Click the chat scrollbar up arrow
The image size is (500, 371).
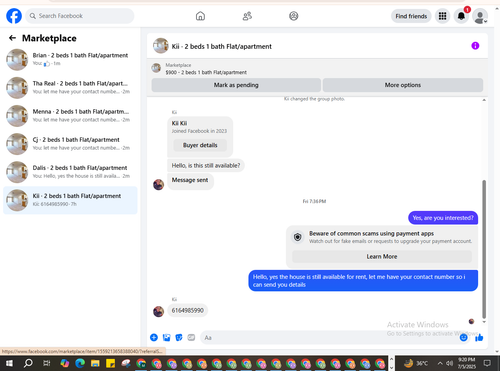pyautogui.click(x=484, y=100)
